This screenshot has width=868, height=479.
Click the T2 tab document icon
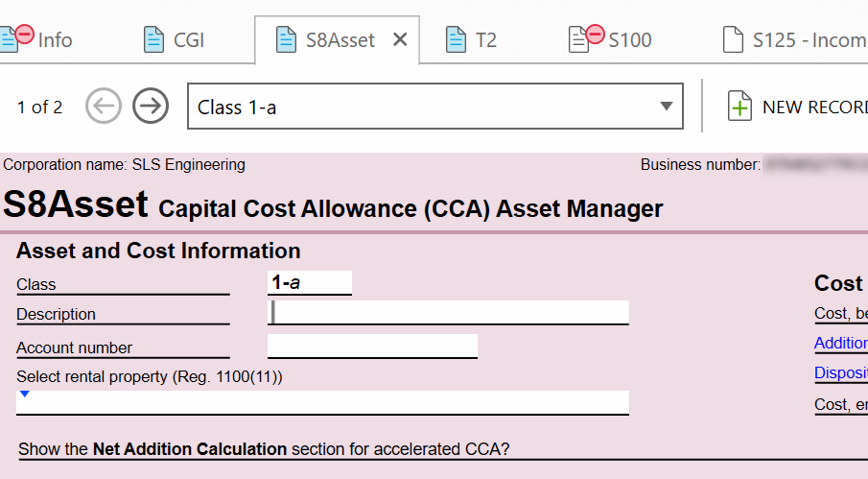[x=456, y=40]
